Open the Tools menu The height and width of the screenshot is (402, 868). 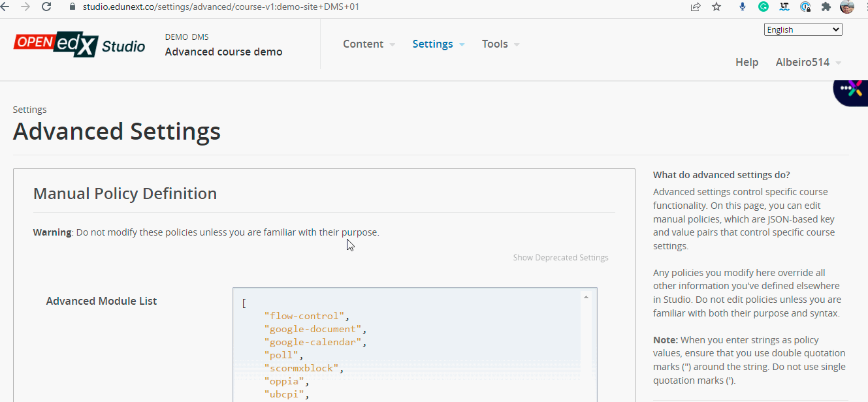(500, 44)
